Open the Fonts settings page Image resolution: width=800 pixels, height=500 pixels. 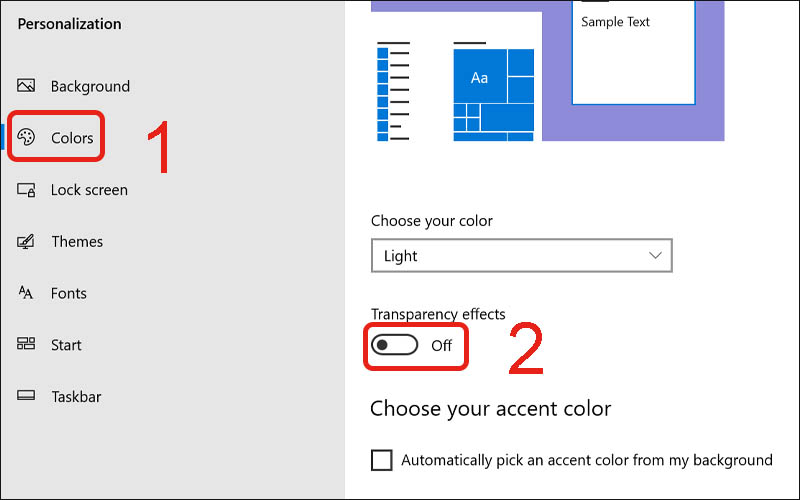click(69, 294)
